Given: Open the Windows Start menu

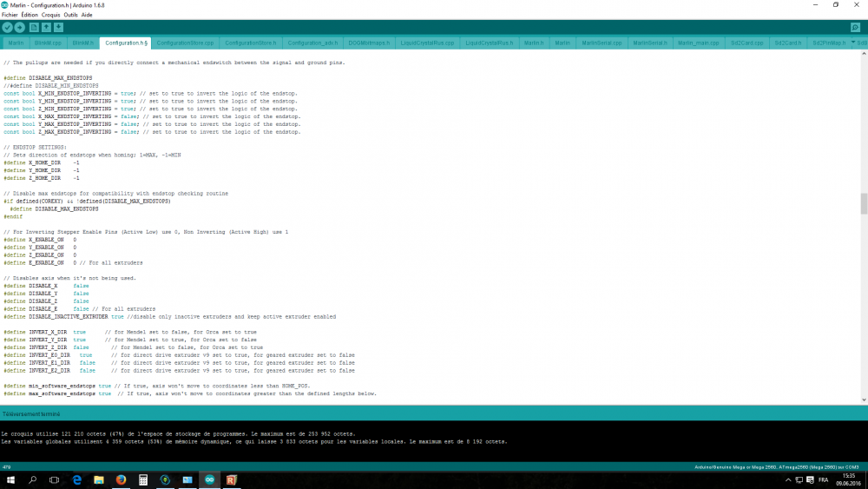Looking at the screenshot, I should pyautogui.click(x=10, y=479).
